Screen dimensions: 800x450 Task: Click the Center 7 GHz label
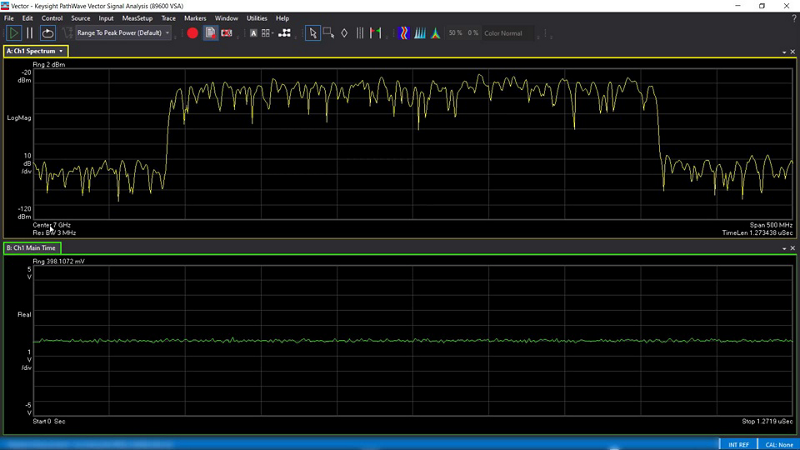coord(52,225)
